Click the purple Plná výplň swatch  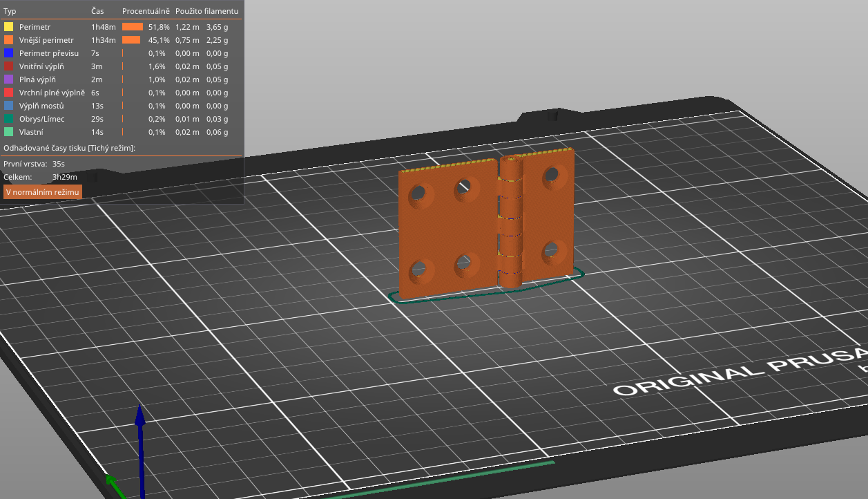point(8,79)
